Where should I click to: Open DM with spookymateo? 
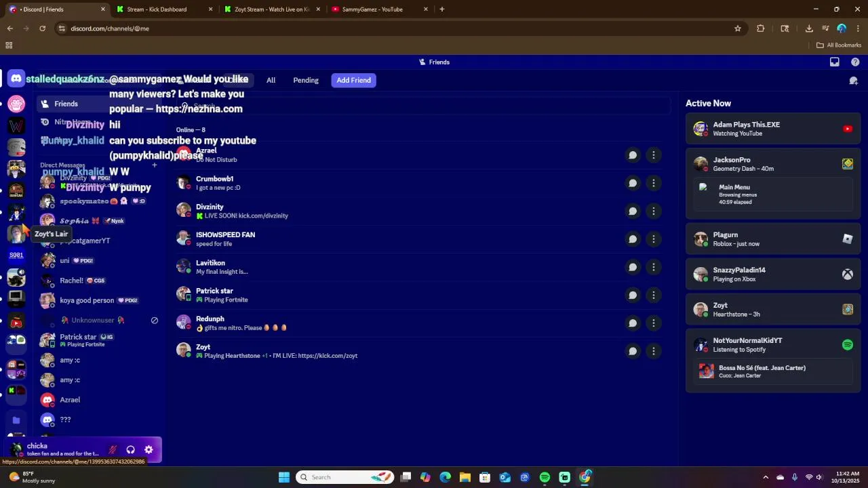[99, 201]
